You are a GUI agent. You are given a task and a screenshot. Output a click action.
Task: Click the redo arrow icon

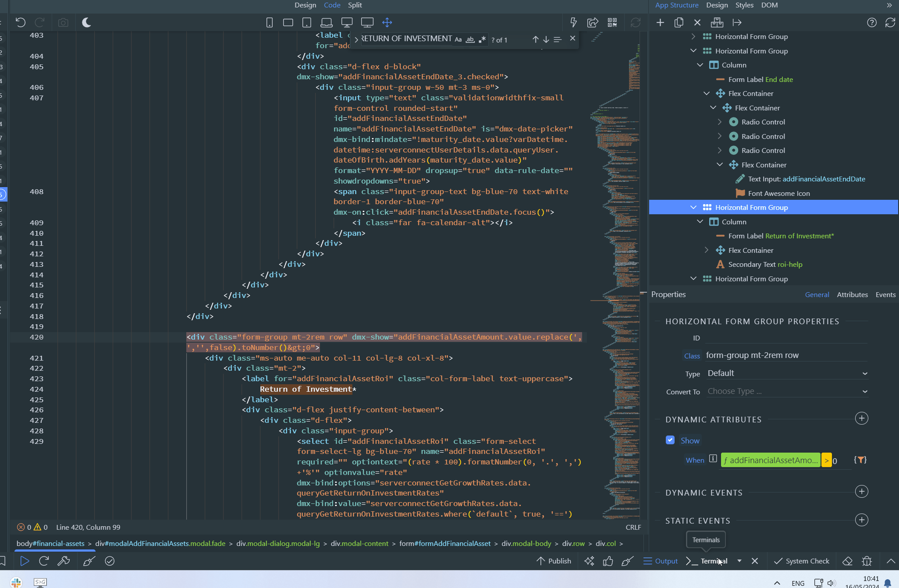pyautogui.click(x=40, y=22)
